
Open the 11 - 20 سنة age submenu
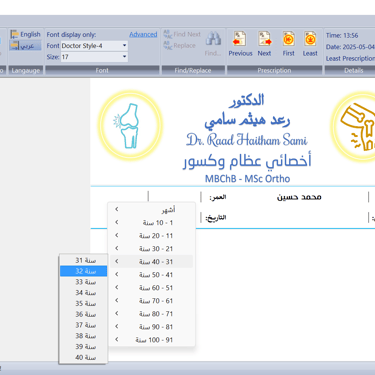point(151,236)
